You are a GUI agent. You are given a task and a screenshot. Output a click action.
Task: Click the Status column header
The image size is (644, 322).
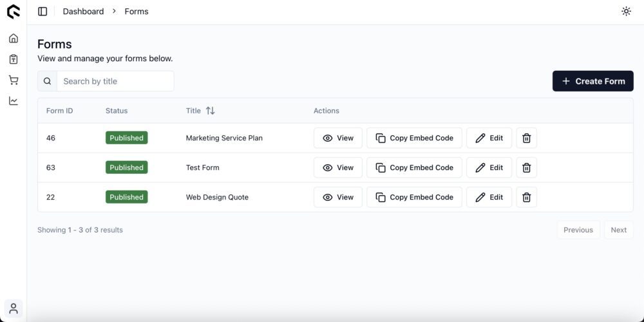coord(117,111)
